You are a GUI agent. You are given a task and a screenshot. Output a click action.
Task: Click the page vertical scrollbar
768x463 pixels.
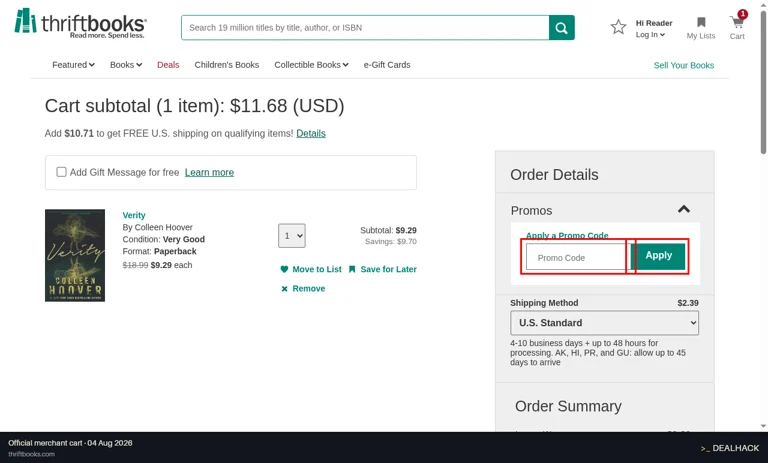pos(764,83)
